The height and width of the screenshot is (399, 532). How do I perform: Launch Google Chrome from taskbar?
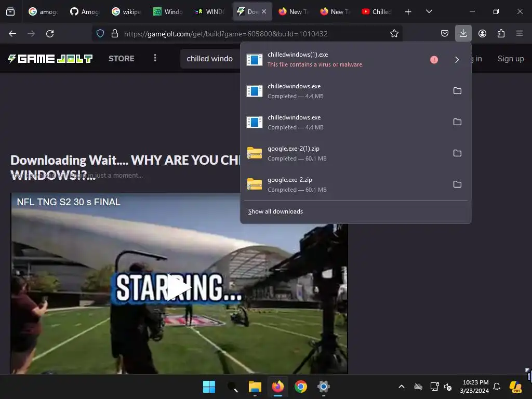(x=301, y=387)
